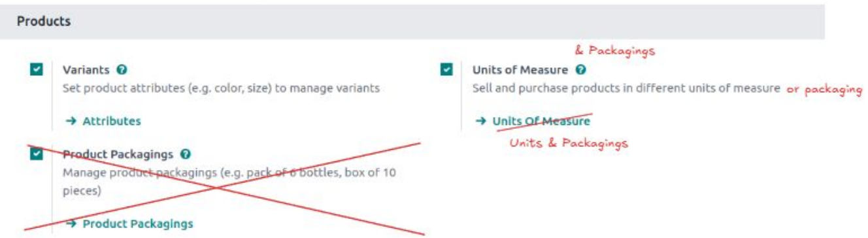Click the variants description about color and size

(221, 88)
